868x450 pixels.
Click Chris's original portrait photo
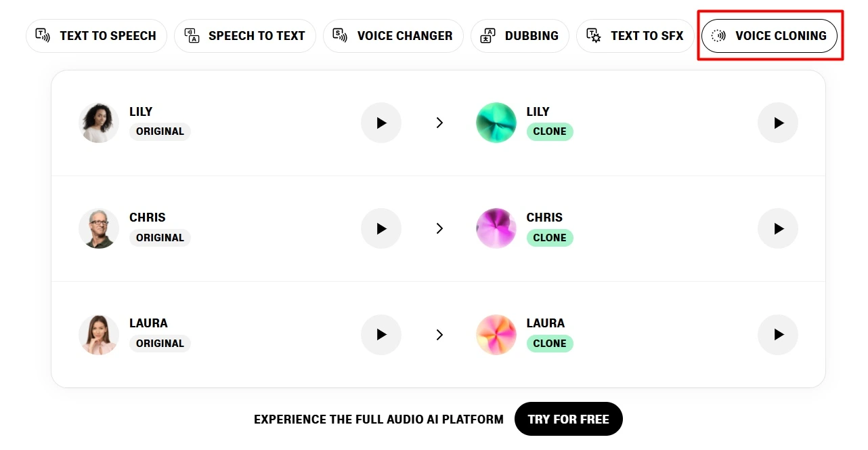[99, 228]
